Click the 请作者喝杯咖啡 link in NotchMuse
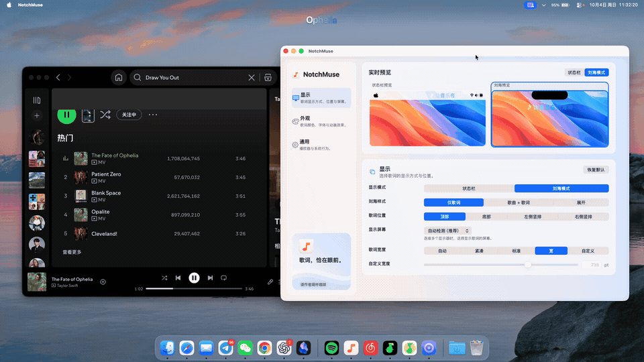Screen dimensions: 644x362 (x=313, y=284)
